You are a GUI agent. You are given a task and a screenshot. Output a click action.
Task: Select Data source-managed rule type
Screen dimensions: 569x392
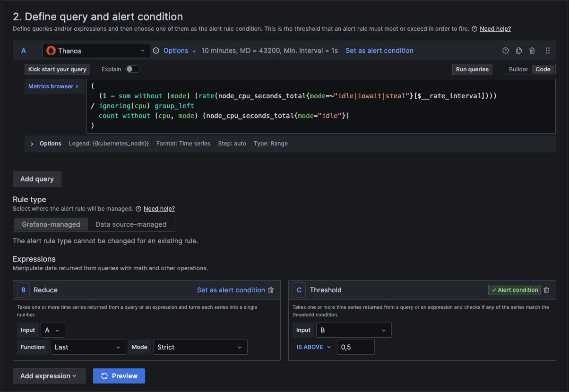[x=131, y=224]
